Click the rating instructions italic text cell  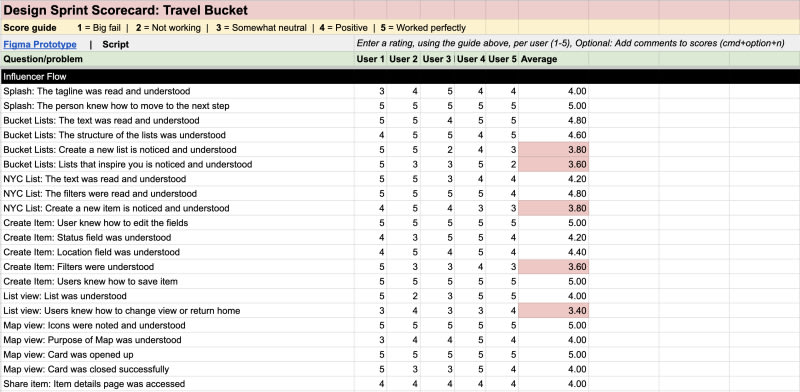[x=570, y=43]
